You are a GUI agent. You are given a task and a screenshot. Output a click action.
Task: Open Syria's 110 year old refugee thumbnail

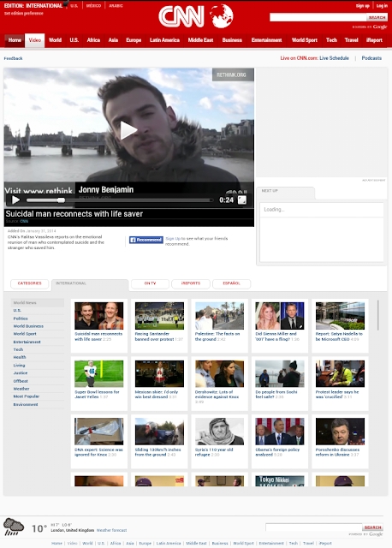(x=219, y=432)
